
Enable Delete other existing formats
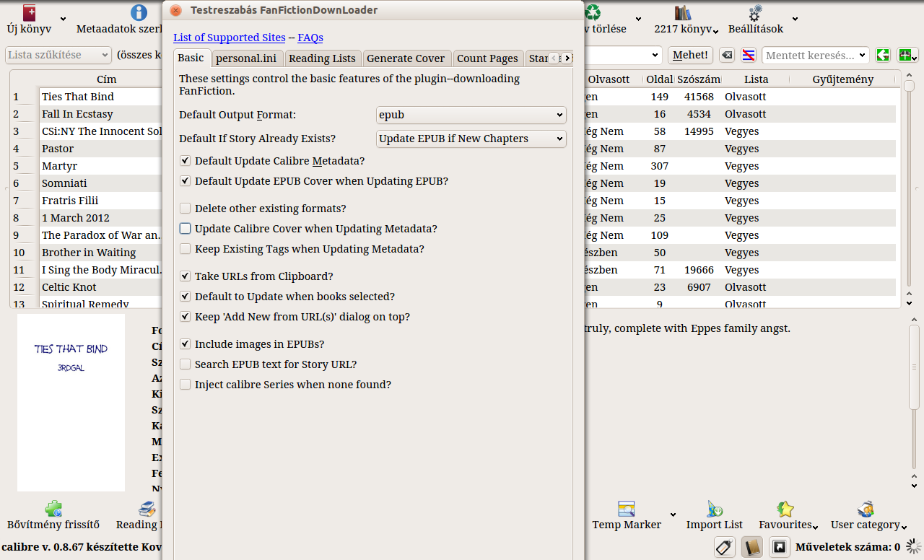pos(186,209)
